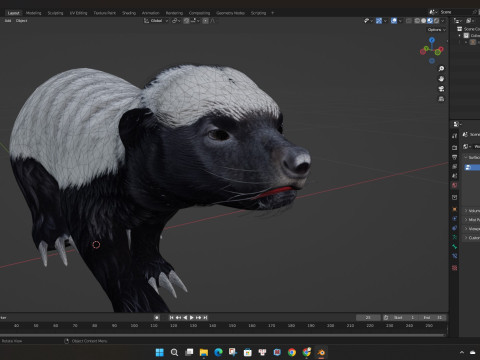
Task: Open the viewport Options dropdown
Action: [436, 30]
